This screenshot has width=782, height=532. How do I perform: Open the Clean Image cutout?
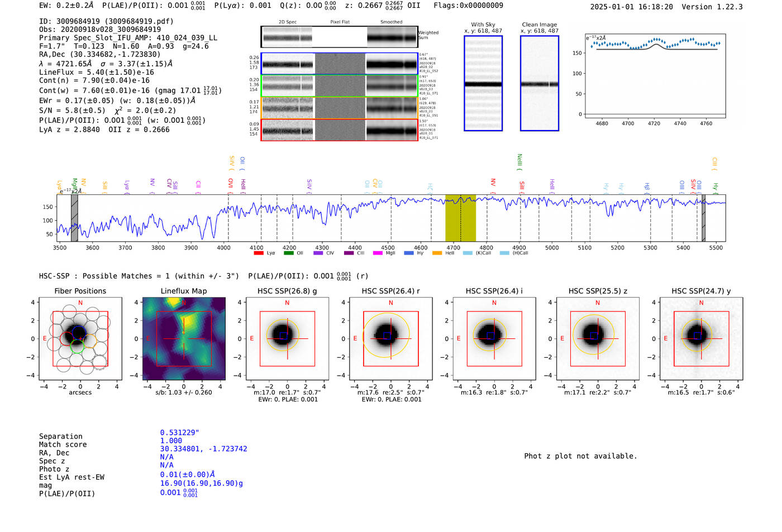coord(540,83)
